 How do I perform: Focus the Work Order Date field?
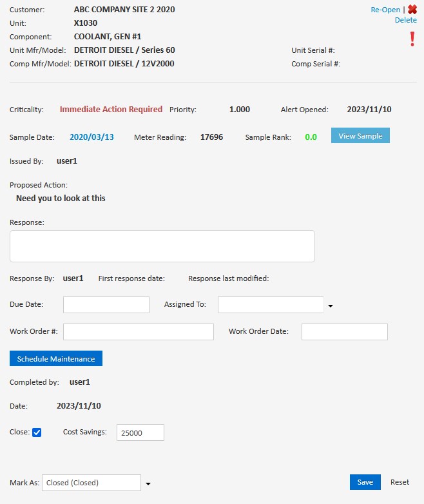click(x=344, y=332)
